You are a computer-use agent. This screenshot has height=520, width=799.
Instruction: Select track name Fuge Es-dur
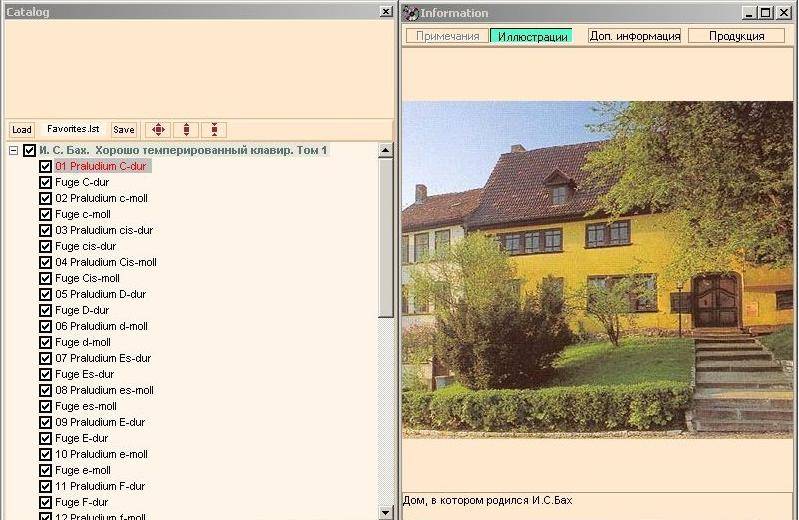(85, 374)
